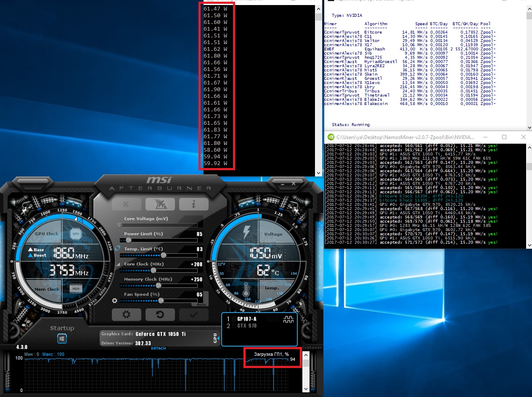Image resolution: width=532 pixels, height=397 pixels.
Task: Click the MEM chip icon in clock gauge
Action: pos(76,289)
